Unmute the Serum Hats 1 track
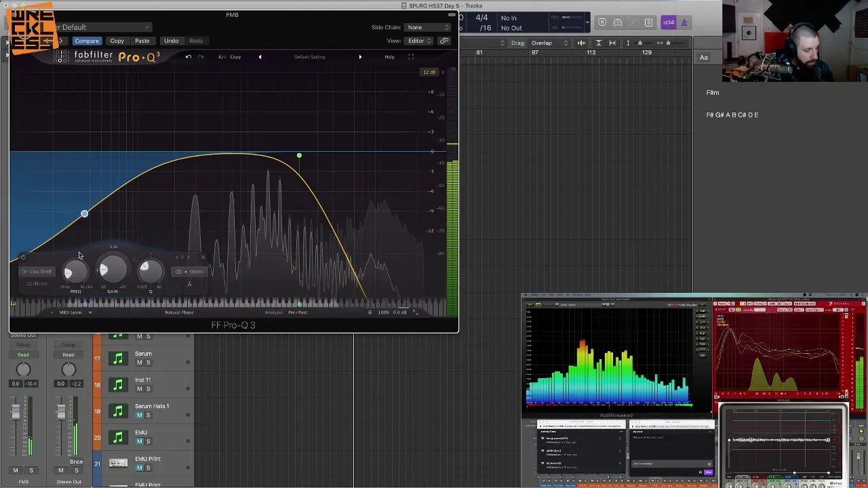 click(139, 415)
